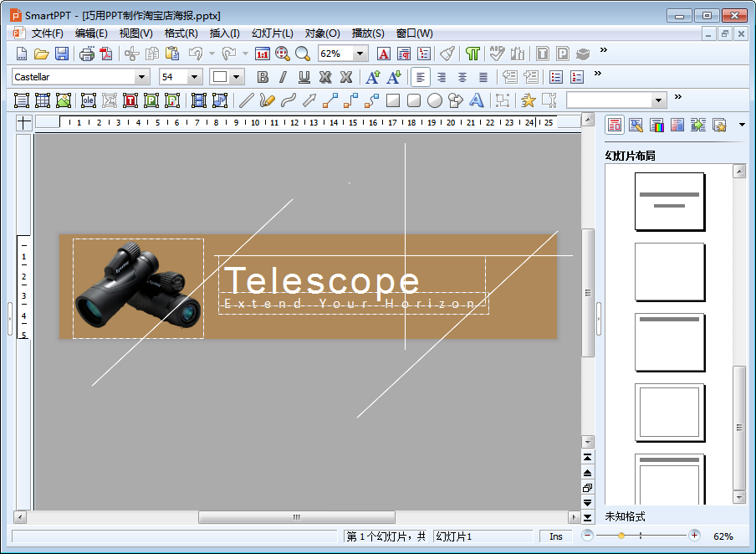This screenshot has height=554, width=756.
Task: Undo the last action
Action: [196, 54]
